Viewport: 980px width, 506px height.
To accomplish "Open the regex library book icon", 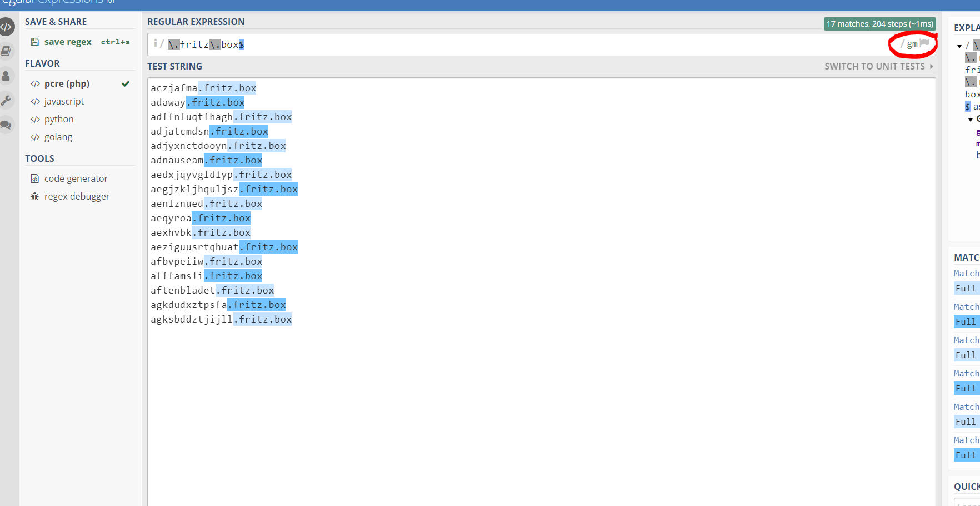I will click(6, 51).
